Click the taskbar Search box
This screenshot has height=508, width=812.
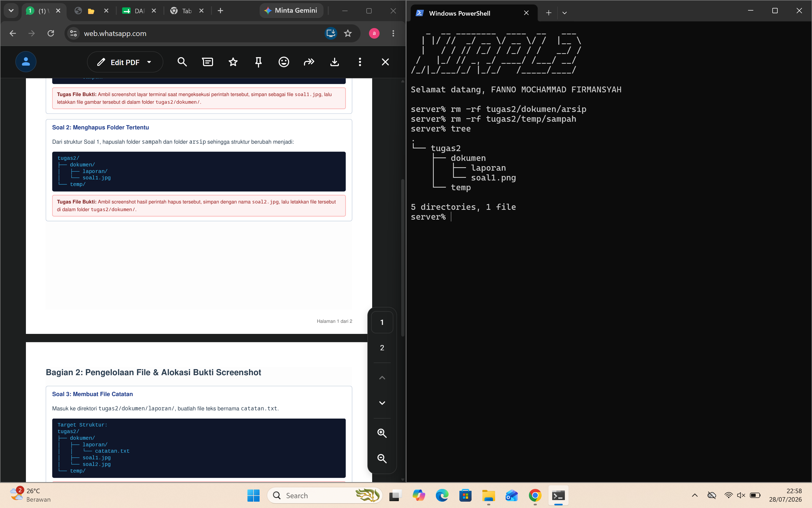325,495
